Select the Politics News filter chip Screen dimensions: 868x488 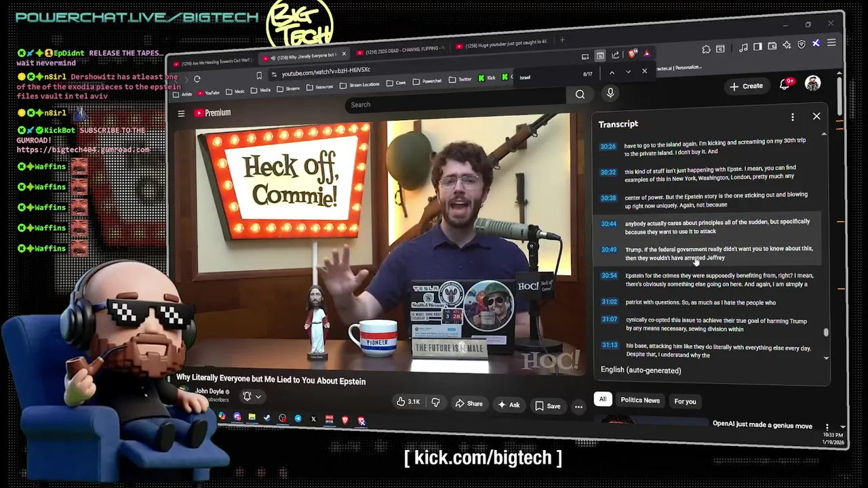click(x=640, y=400)
